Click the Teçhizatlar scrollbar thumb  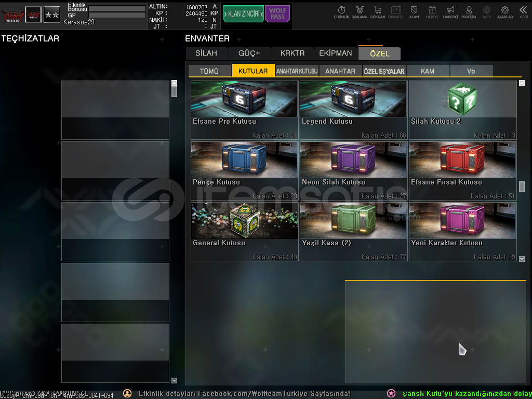(x=174, y=91)
